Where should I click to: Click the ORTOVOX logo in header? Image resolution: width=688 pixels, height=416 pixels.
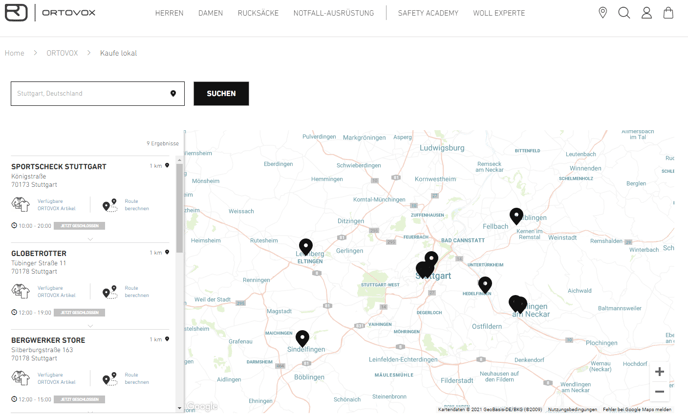click(50, 13)
